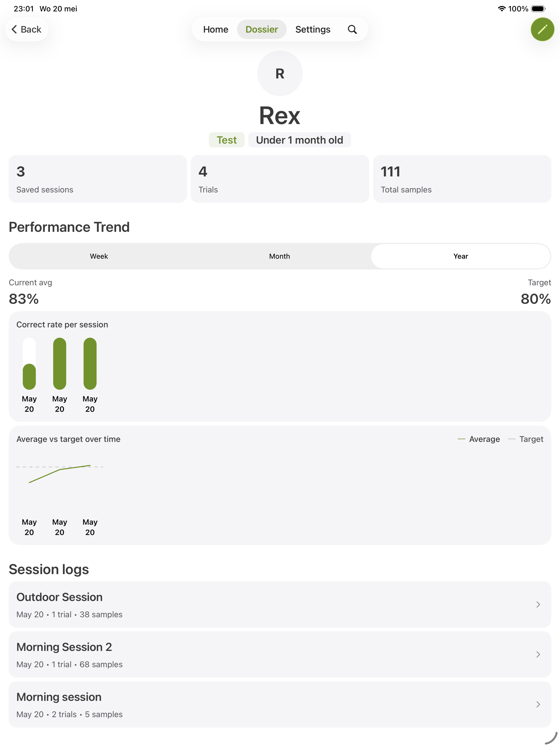Viewport: 560px width, 747px height.
Task: Expand Outdoor Session using its chevron
Action: click(538, 604)
